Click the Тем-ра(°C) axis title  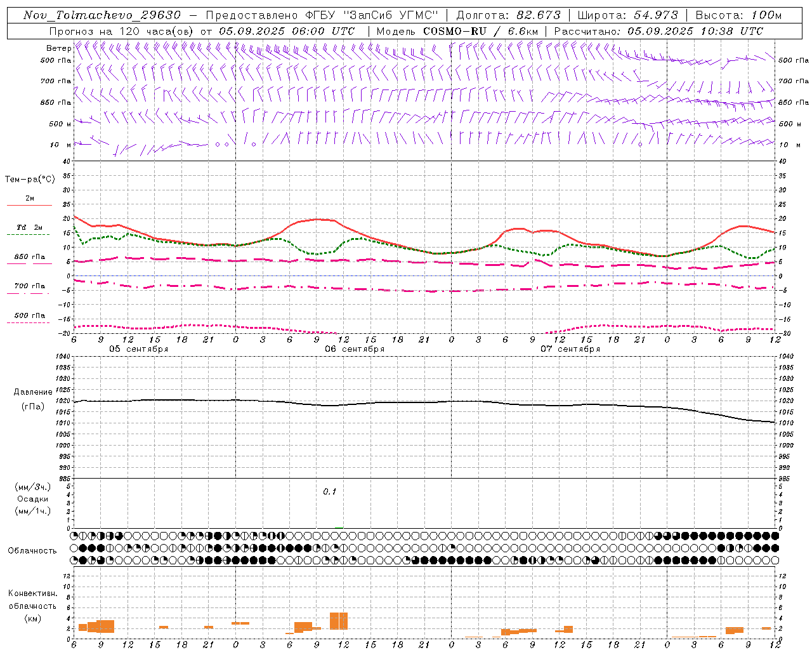click(30, 180)
